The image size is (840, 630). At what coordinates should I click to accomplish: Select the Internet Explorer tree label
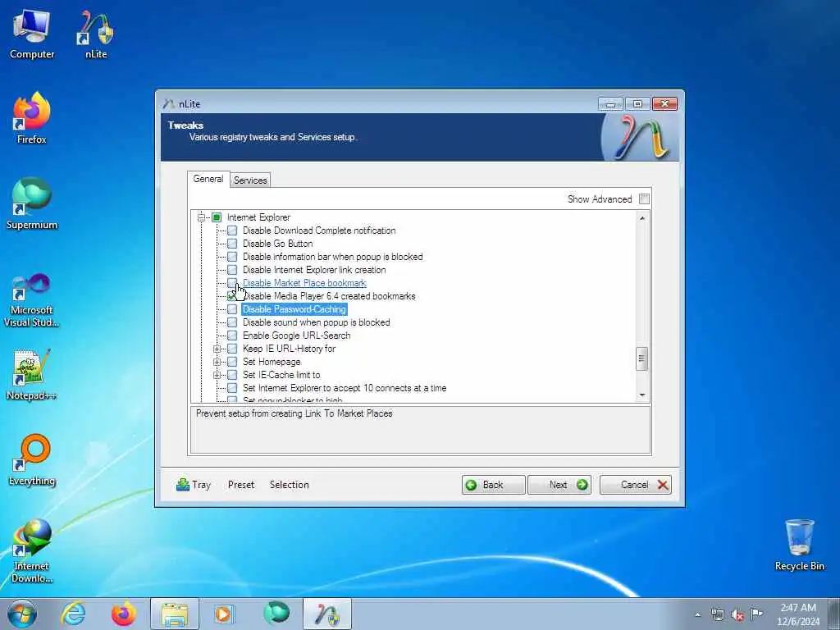258,217
